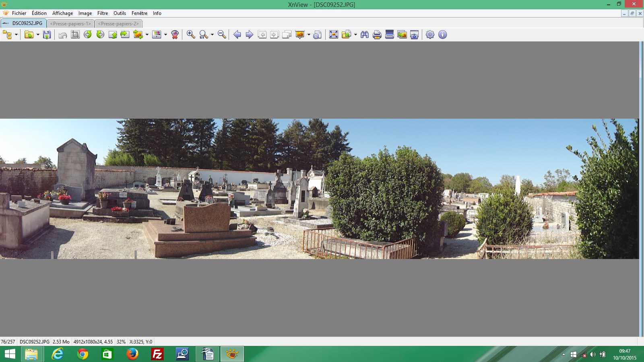The image size is (644, 362).
Task: Open the Affichage menu
Action: [x=62, y=13]
